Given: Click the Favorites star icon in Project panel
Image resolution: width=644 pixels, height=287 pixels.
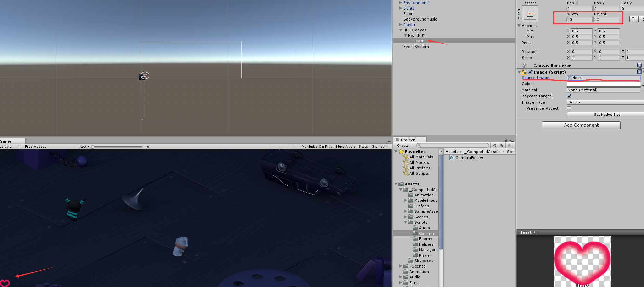Looking at the screenshot, I should [x=401, y=151].
